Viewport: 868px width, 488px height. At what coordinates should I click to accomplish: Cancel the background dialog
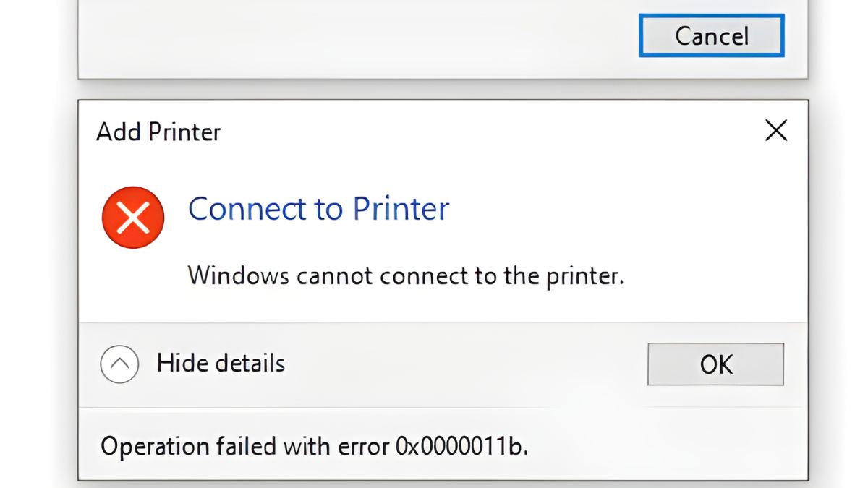tap(712, 36)
